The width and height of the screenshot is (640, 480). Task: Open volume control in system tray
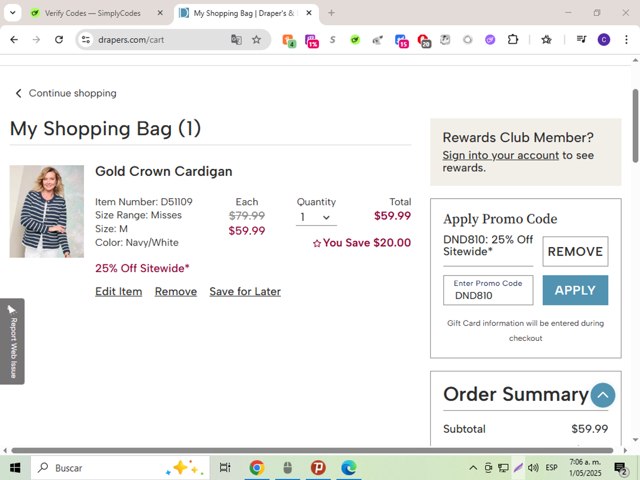[533, 468]
